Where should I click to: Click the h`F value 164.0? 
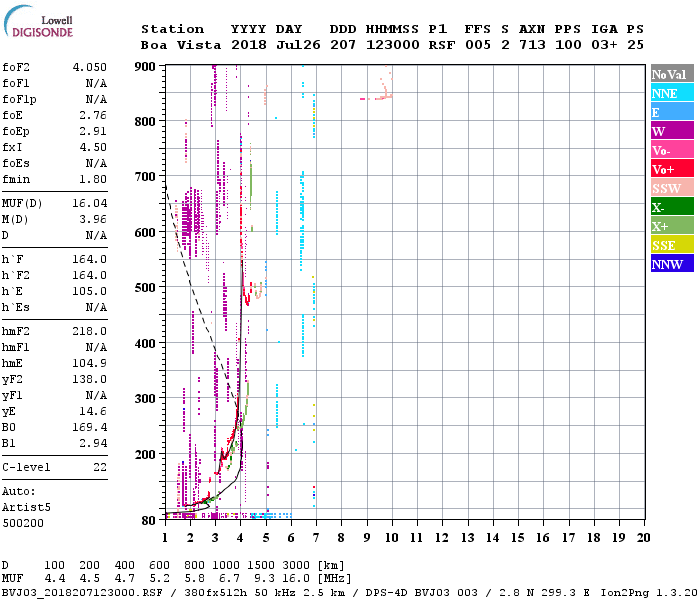(90, 259)
